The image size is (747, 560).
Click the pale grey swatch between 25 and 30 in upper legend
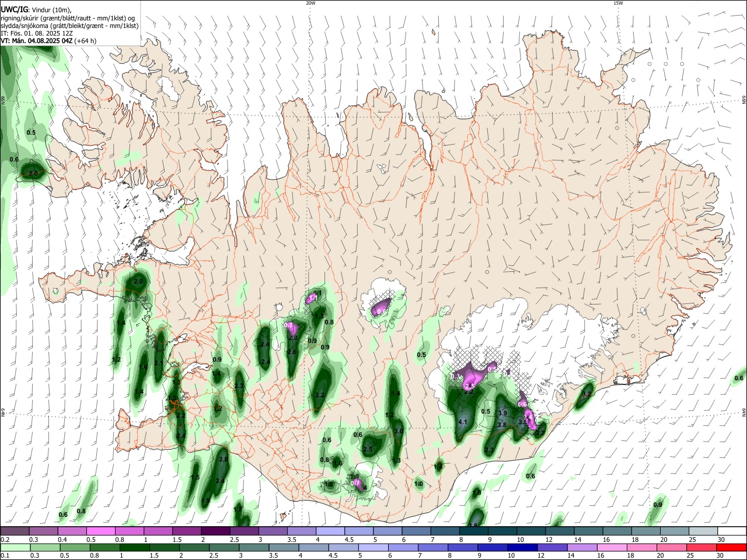(704, 531)
